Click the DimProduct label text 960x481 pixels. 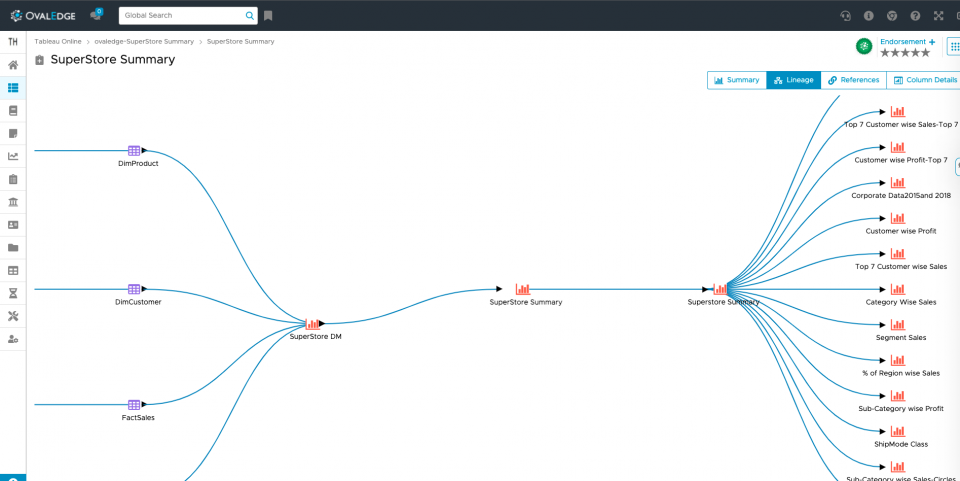(x=138, y=163)
